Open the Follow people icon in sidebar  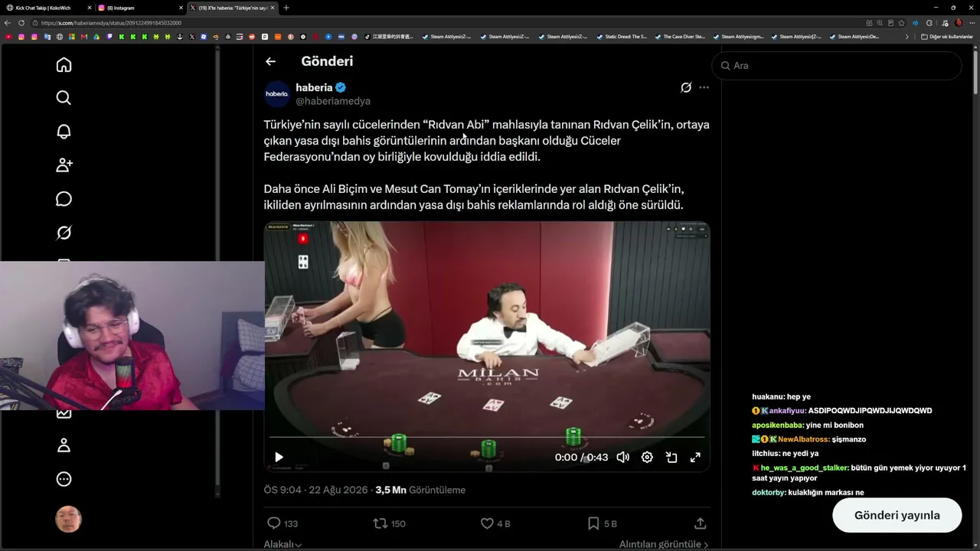click(x=64, y=165)
